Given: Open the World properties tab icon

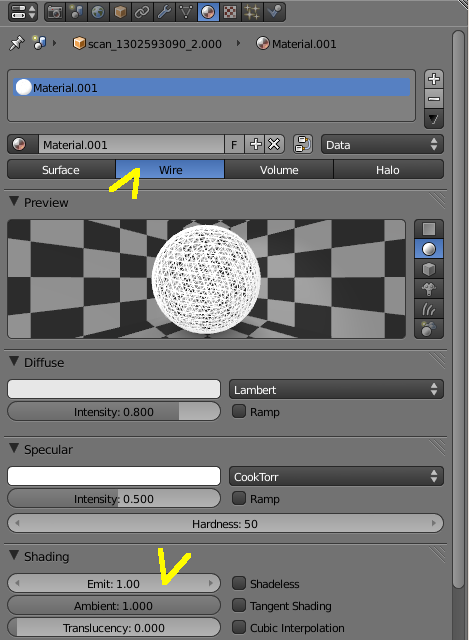Looking at the screenshot, I should [x=98, y=12].
